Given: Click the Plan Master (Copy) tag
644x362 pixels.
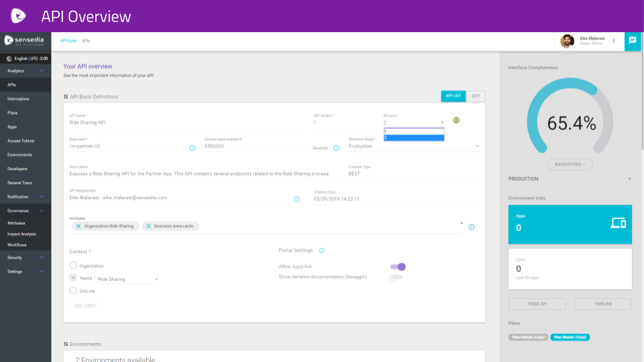Looking at the screenshot, I should click(570, 337).
